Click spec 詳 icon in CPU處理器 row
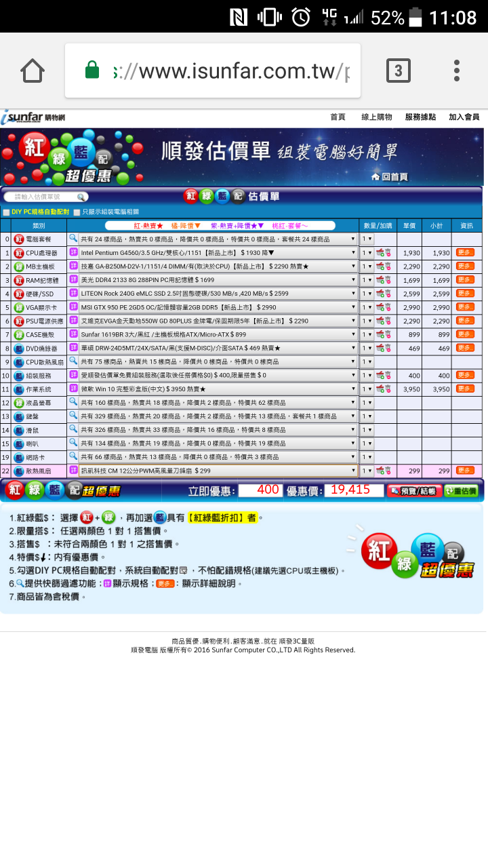The width and height of the screenshot is (488, 868). coord(73,252)
